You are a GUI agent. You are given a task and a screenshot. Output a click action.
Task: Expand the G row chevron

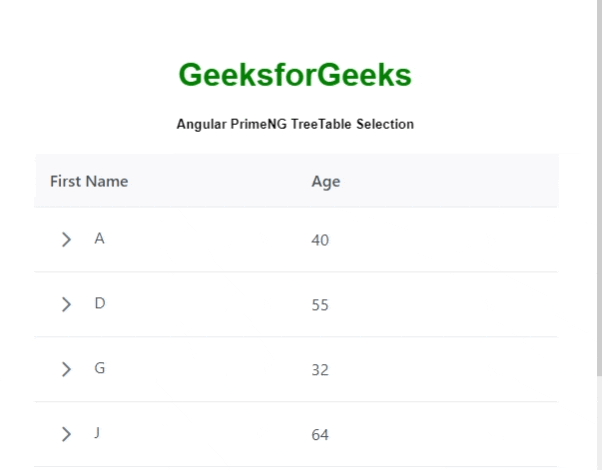pos(66,369)
